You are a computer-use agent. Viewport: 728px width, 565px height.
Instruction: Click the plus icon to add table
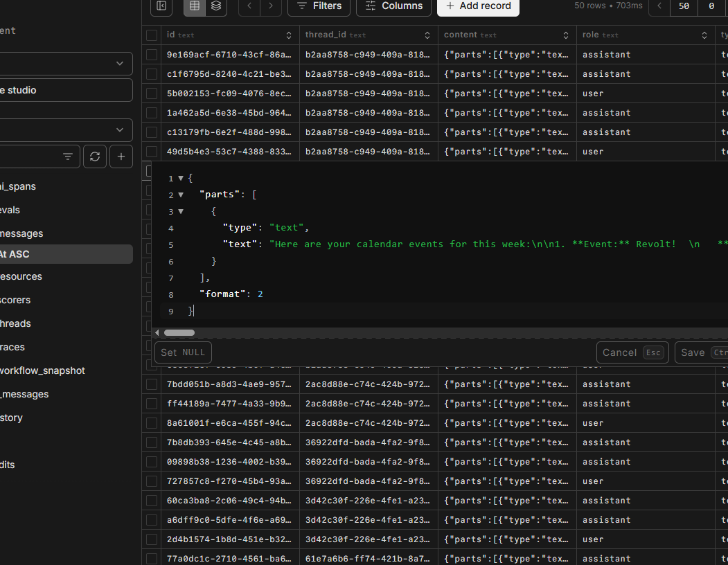pyautogui.click(x=121, y=157)
